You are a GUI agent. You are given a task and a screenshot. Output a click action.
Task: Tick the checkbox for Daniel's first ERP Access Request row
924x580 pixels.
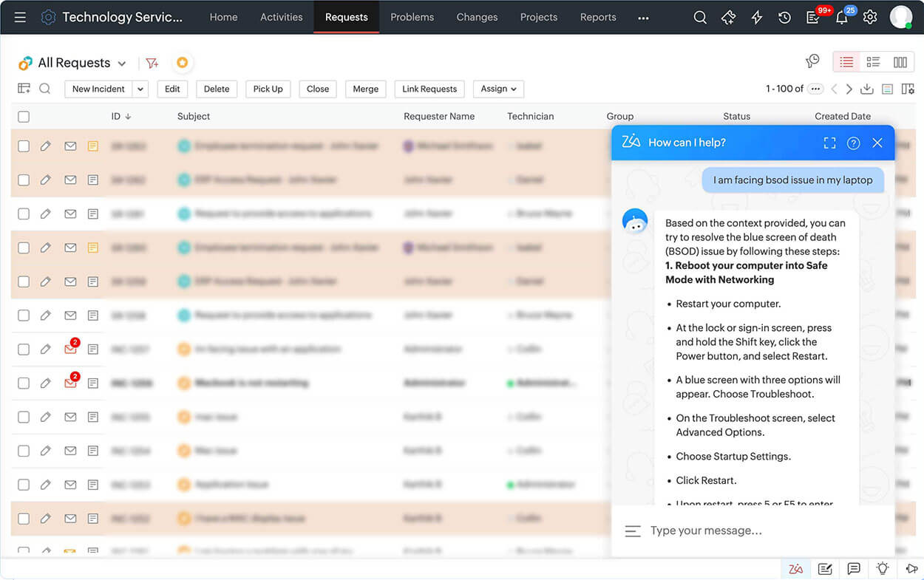24,180
